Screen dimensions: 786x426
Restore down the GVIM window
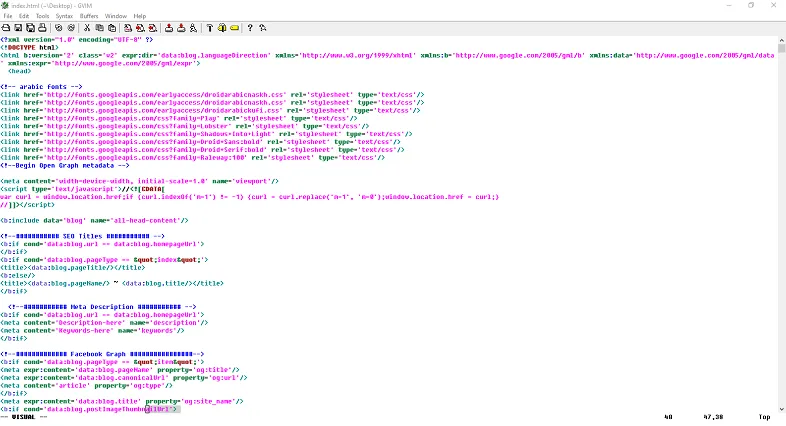751,6
